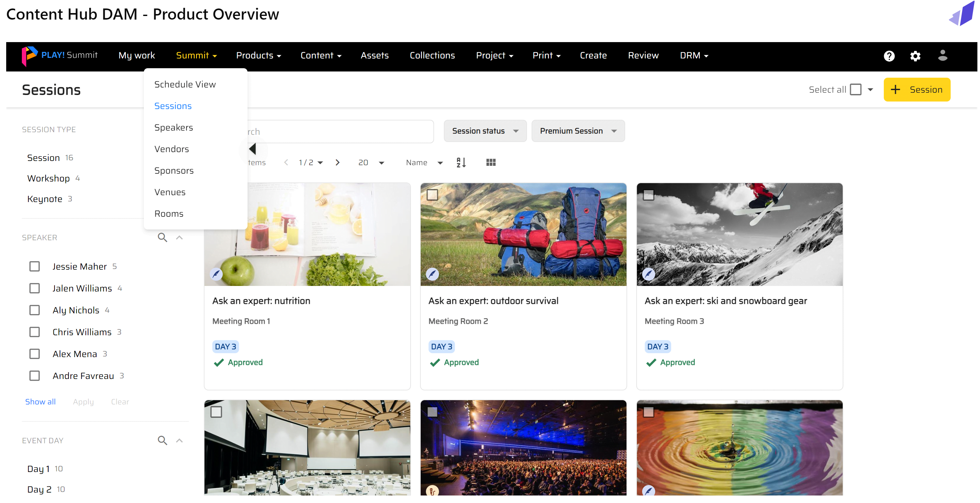Screen dimensions: 980x503
Task: Choose Speakers from the Summit menu
Action: 173,128
